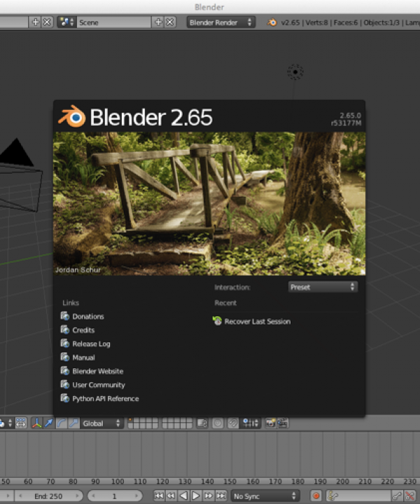Viewport: 420px width, 504px height.
Task: Delete the current Scene
Action: pos(170,22)
